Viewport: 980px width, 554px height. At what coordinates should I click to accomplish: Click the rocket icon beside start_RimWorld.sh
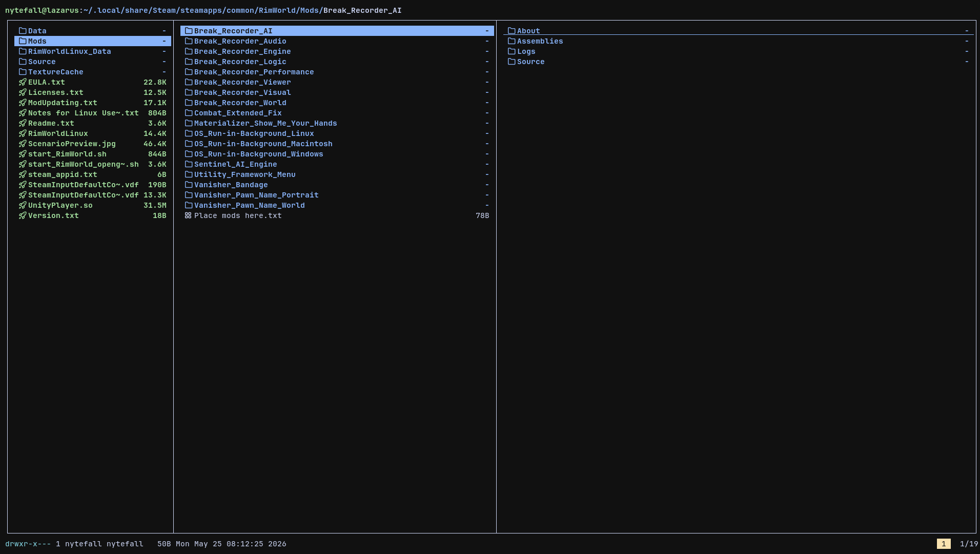pyautogui.click(x=23, y=154)
